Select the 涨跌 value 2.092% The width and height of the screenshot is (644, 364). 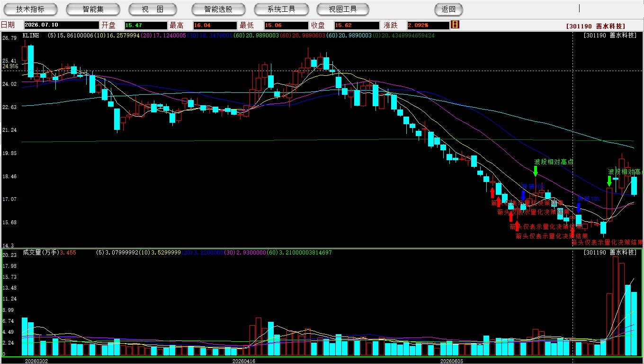tap(428, 25)
